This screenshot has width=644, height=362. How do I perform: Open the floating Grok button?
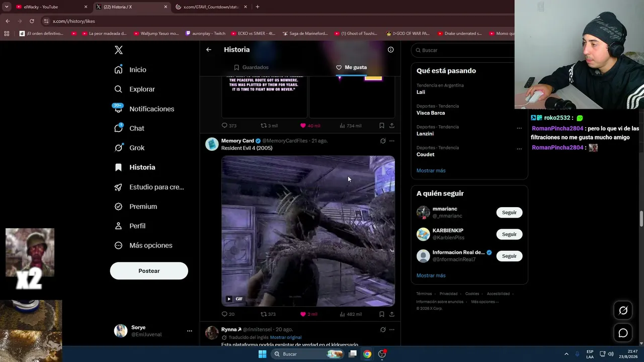point(623,311)
